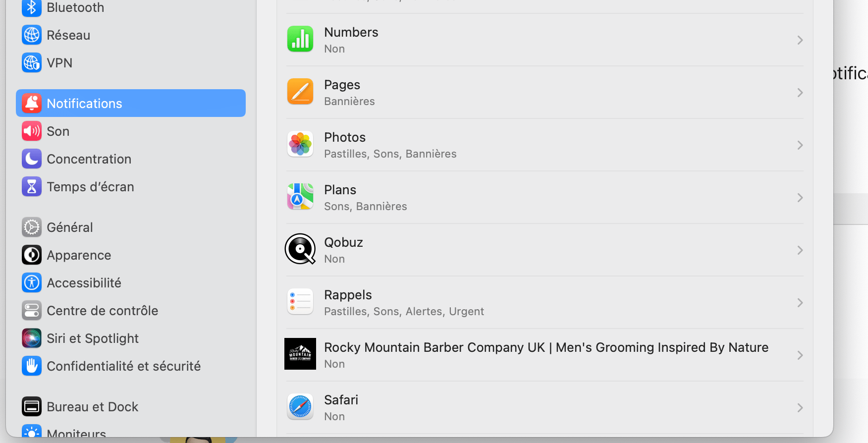The image size is (868, 443).
Task: Click the Pages app icon
Action: click(300, 92)
